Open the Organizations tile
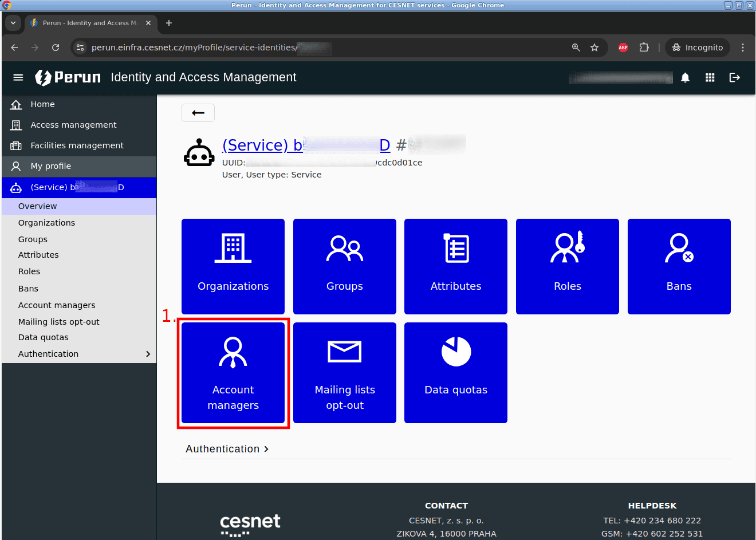 click(x=233, y=266)
